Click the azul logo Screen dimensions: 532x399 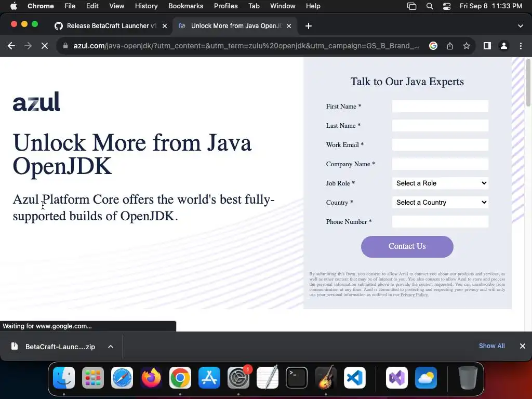click(36, 101)
